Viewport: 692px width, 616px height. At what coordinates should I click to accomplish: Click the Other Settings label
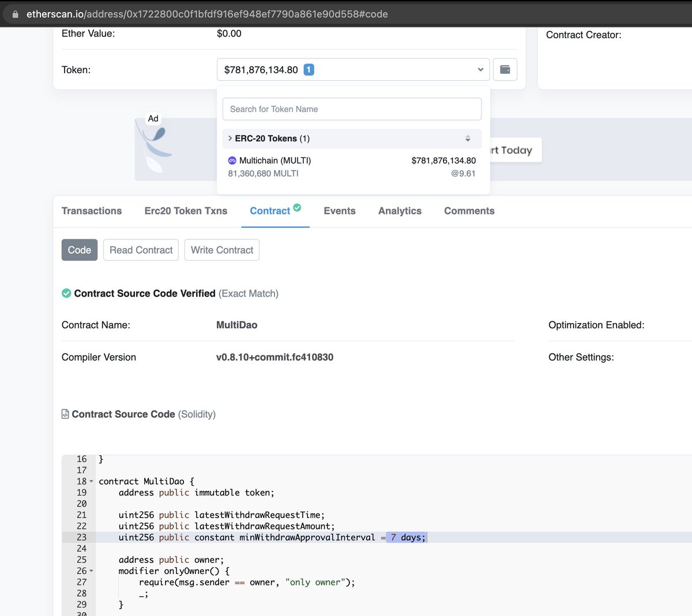[x=581, y=358]
